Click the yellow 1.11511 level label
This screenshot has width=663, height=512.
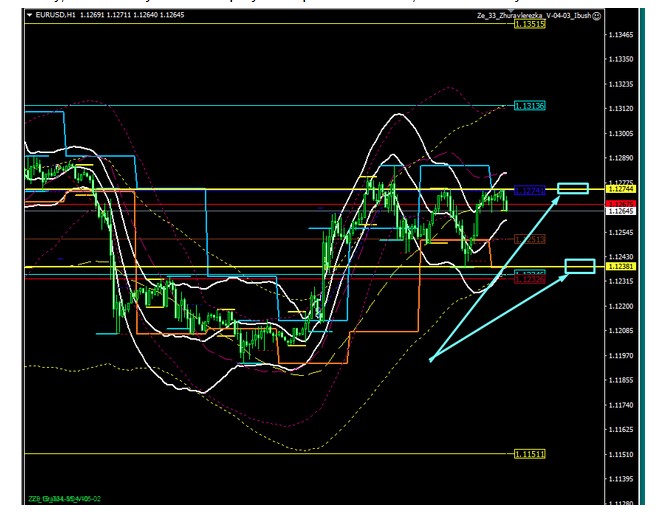[x=529, y=454]
